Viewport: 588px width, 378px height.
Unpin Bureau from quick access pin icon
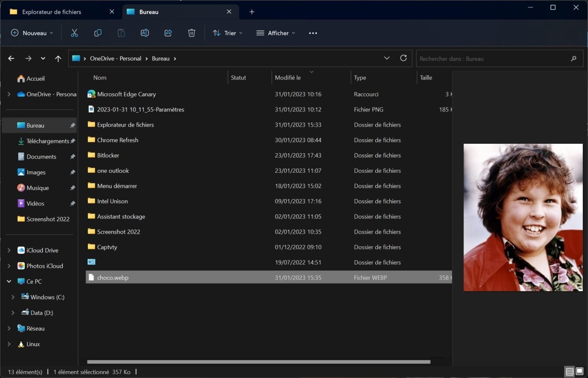(73, 126)
